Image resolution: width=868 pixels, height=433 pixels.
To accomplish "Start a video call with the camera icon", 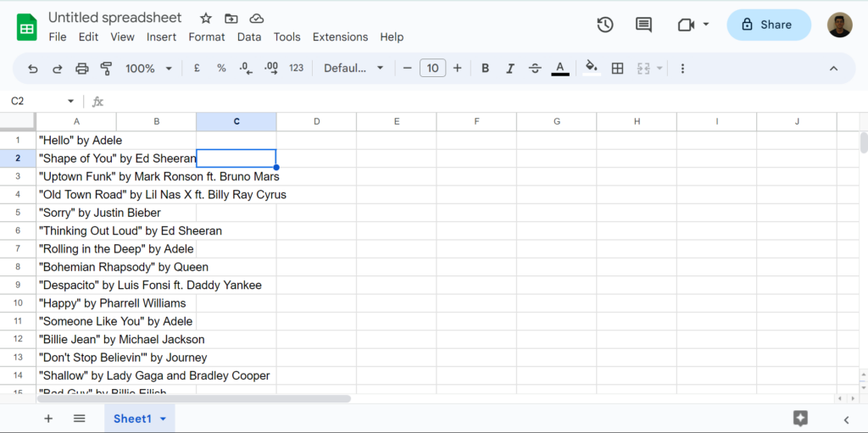I will pos(686,25).
